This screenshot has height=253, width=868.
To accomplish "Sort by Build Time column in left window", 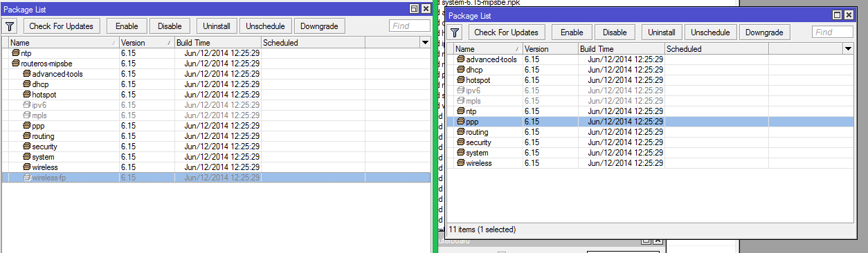I will (217, 43).
